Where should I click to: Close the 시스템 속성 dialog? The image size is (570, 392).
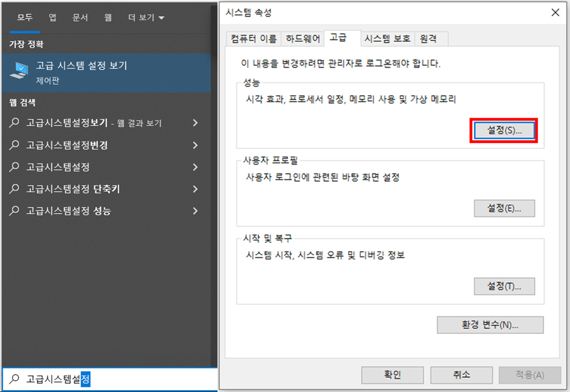[x=555, y=13]
